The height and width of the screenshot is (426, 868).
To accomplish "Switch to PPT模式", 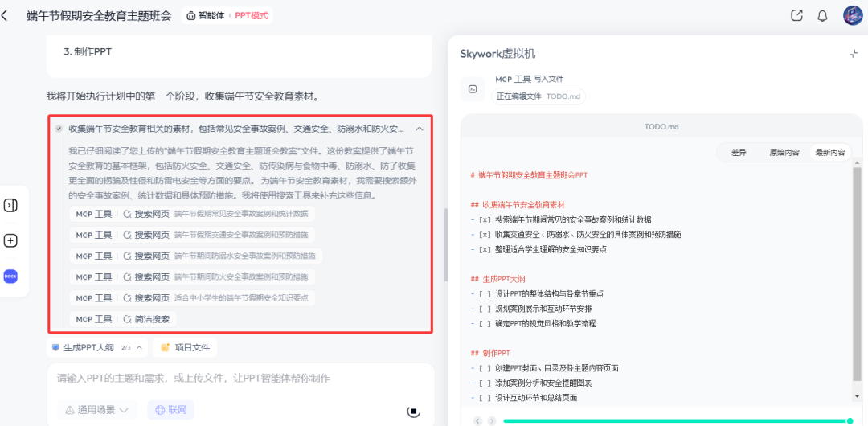I will (252, 15).
